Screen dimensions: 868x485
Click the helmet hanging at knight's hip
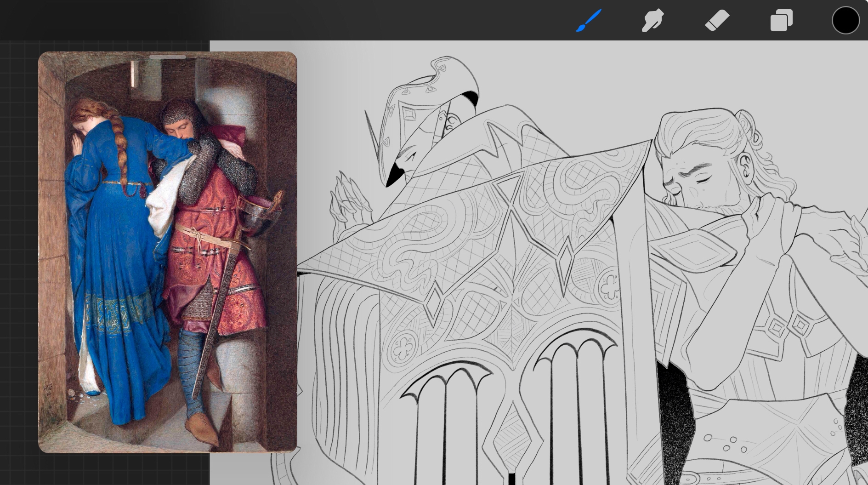coord(257,214)
